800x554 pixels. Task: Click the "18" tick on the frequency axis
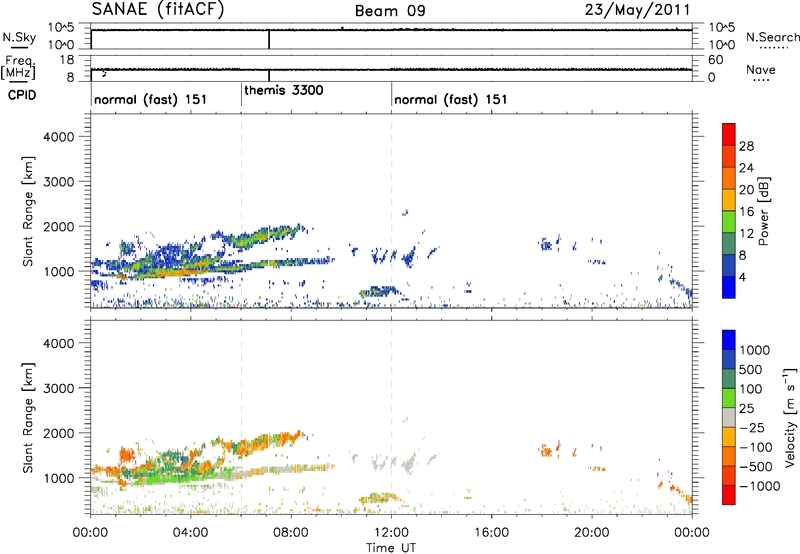[x=67, y=60]
